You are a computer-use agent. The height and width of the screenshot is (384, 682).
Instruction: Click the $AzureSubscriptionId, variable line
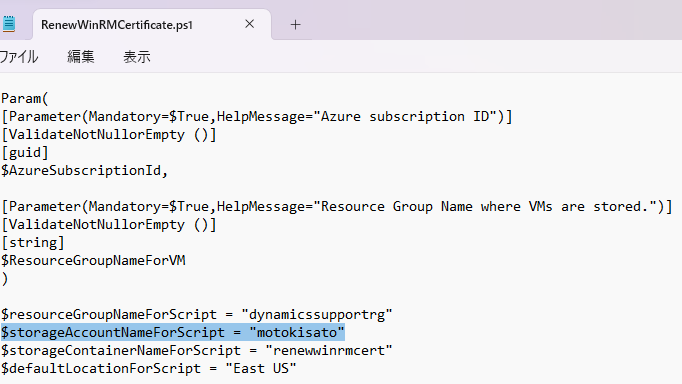tap(84, 170)
